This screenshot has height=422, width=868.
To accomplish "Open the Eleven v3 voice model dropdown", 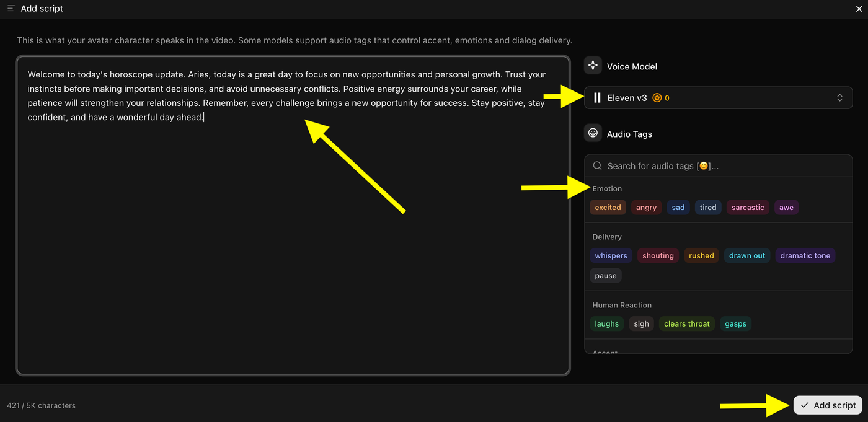I will [718, 98].
